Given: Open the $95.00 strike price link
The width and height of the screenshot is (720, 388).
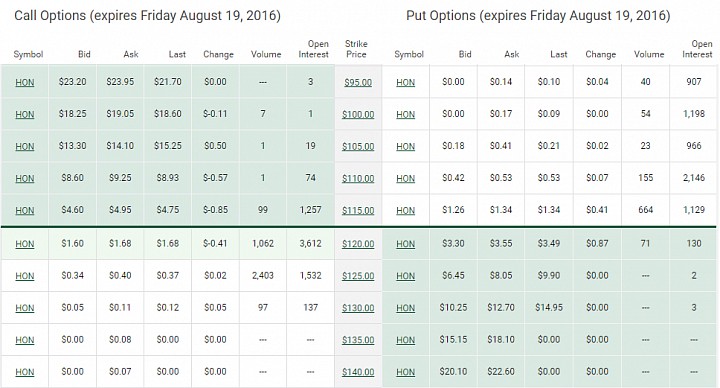Looking at the screenshot, I should (358, 83).
